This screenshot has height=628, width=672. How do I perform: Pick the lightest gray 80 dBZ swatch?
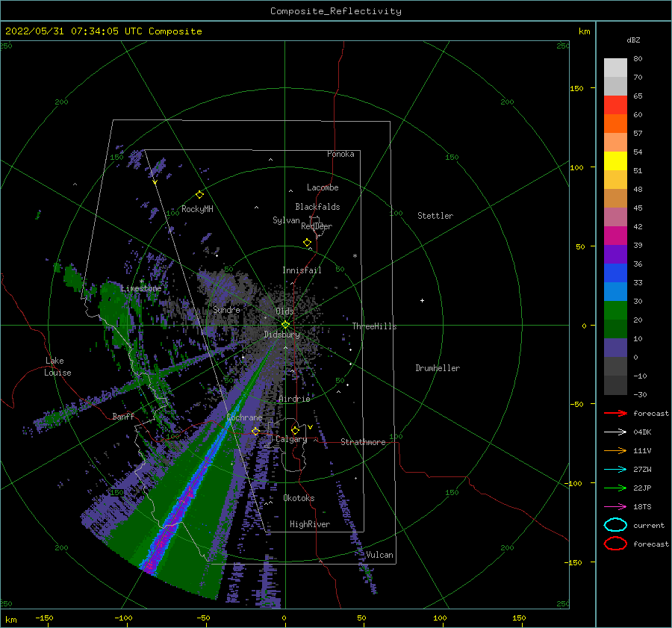click(x=615, y=67)
